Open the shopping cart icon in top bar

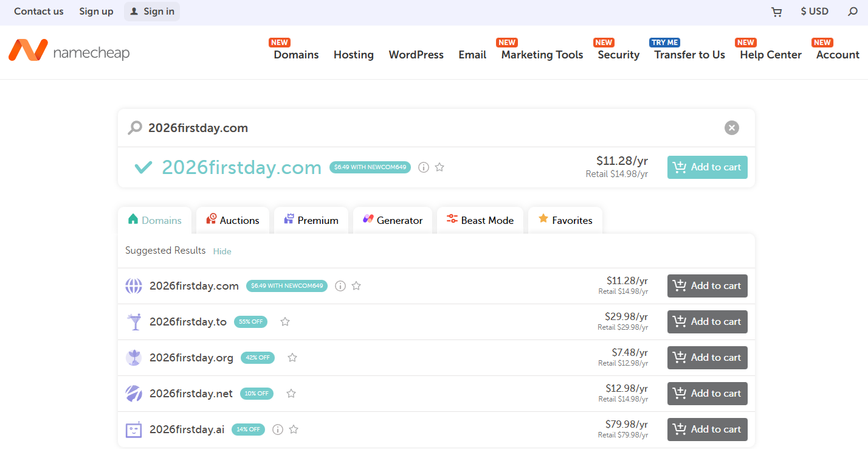[776, 12]
